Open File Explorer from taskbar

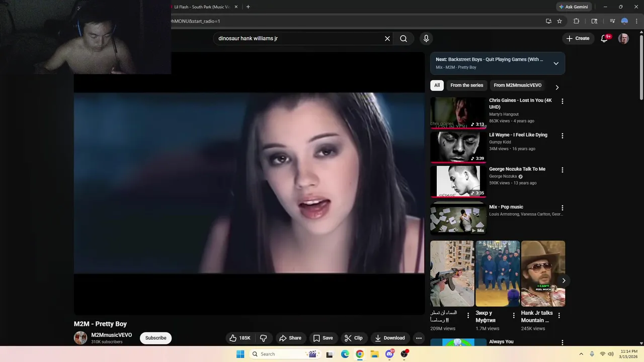click(x=375, y=354)
